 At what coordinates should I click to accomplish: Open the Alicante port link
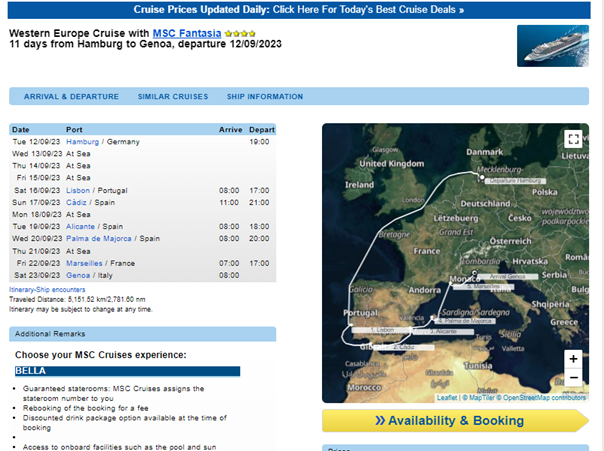pyautogui.click(x=80, y=226)
